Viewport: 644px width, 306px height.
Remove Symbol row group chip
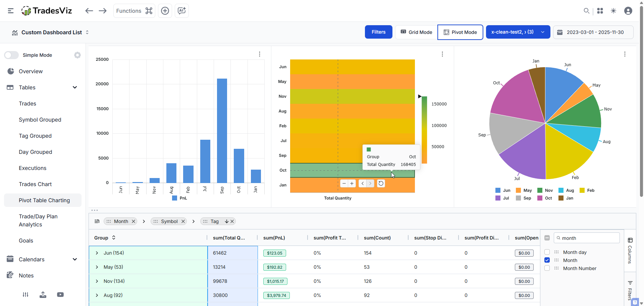coord(183,221)
